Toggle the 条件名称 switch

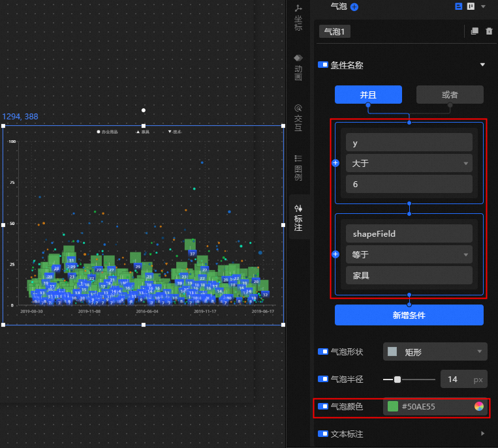pos(322,65)
